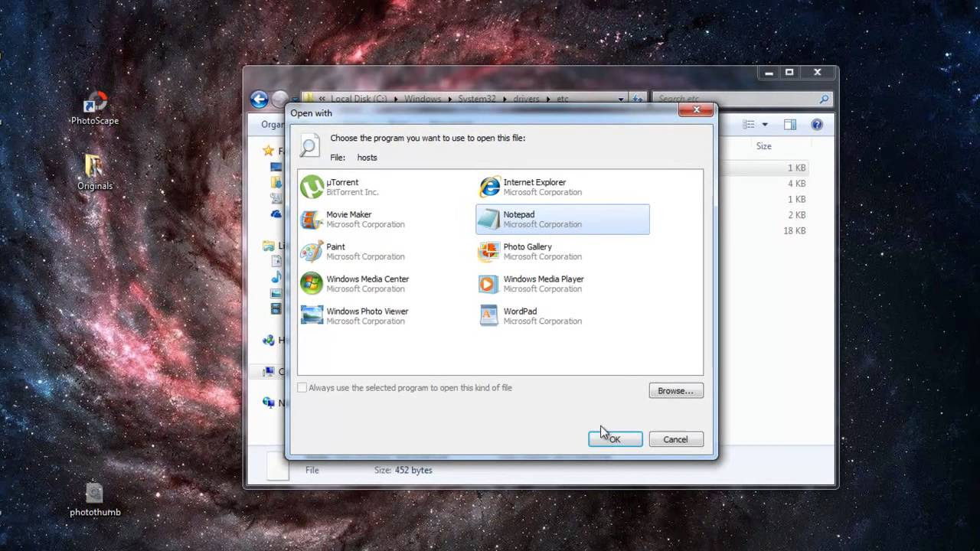Viewport: 980px width, 551px height.
Task: Click Cancel in the Open with dialog
Action: click(676, 439)
